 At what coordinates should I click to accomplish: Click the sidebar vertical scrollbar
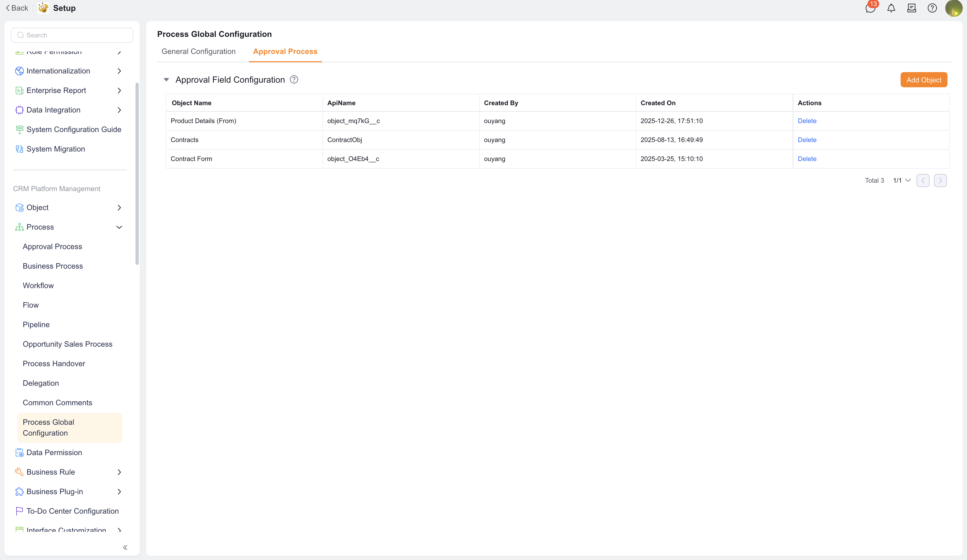(137, 173)
